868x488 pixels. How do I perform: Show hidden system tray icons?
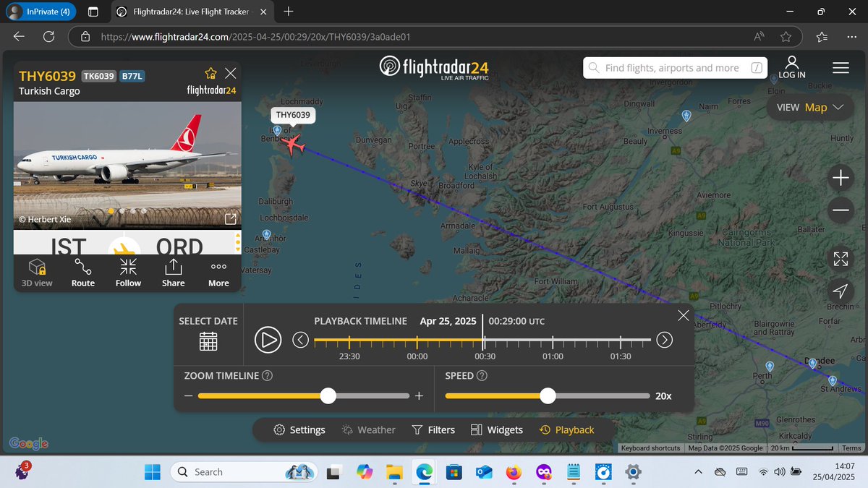click(697, 472)
